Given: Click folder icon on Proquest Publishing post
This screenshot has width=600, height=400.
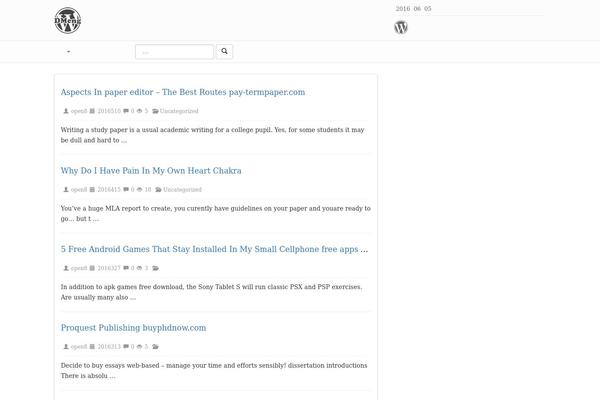Looking at the screenshot, I should click(157, 347).
